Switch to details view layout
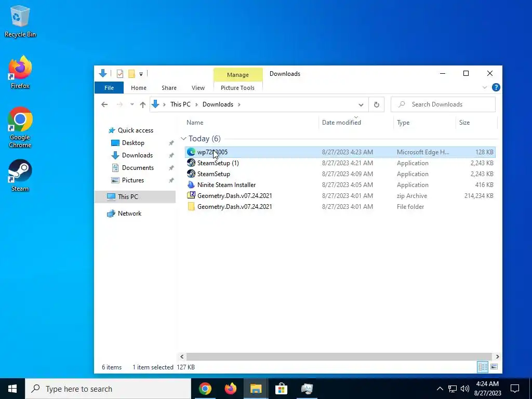 tap(483, 367)
